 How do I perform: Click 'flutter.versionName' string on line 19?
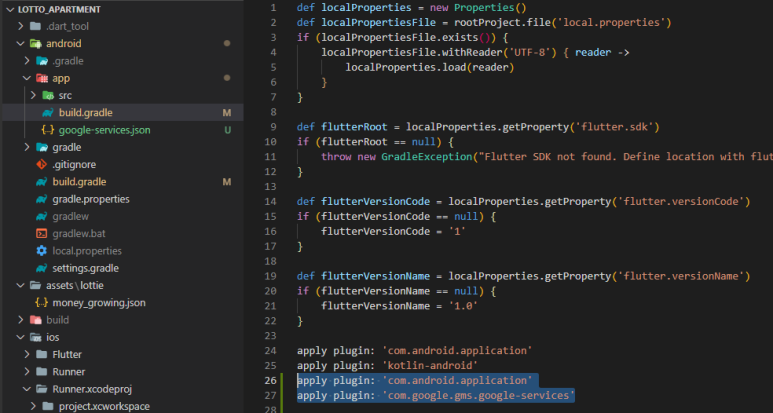680,276
